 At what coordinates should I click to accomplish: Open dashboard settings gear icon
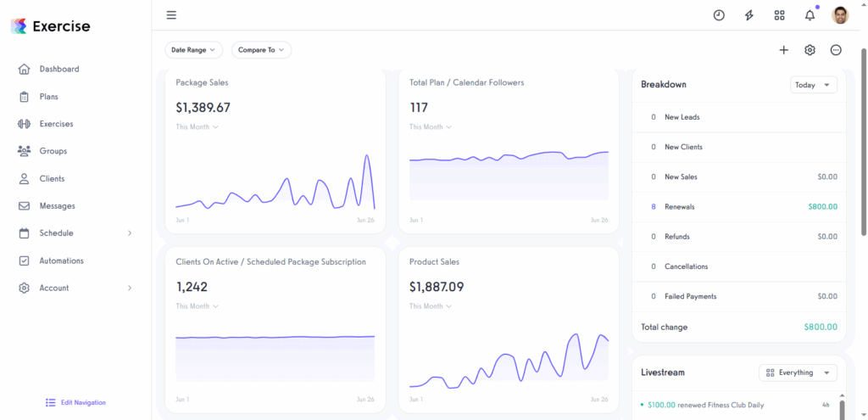(810, 50)
